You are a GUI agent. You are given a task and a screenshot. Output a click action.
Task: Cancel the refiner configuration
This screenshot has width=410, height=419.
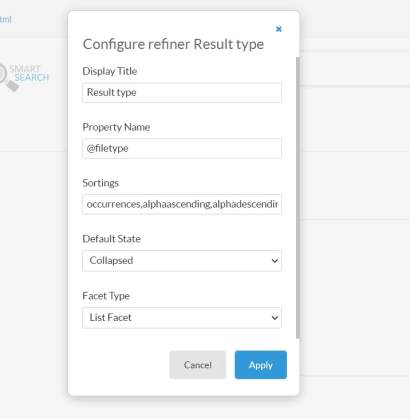click(x=198, y=365)
